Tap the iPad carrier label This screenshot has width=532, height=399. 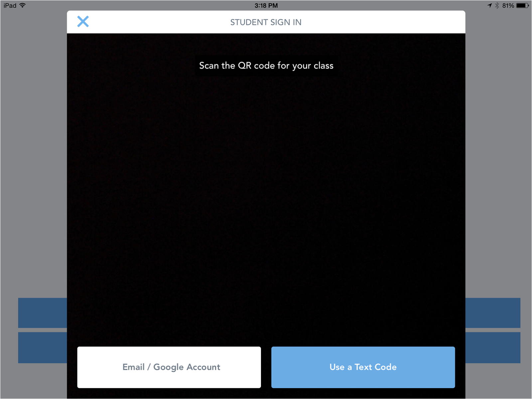coord(10,5)
